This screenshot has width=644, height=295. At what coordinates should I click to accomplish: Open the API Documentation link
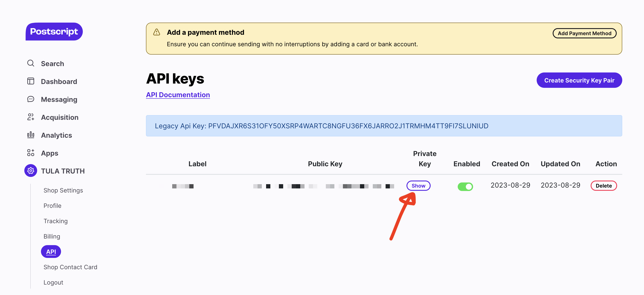click(178, 95)
